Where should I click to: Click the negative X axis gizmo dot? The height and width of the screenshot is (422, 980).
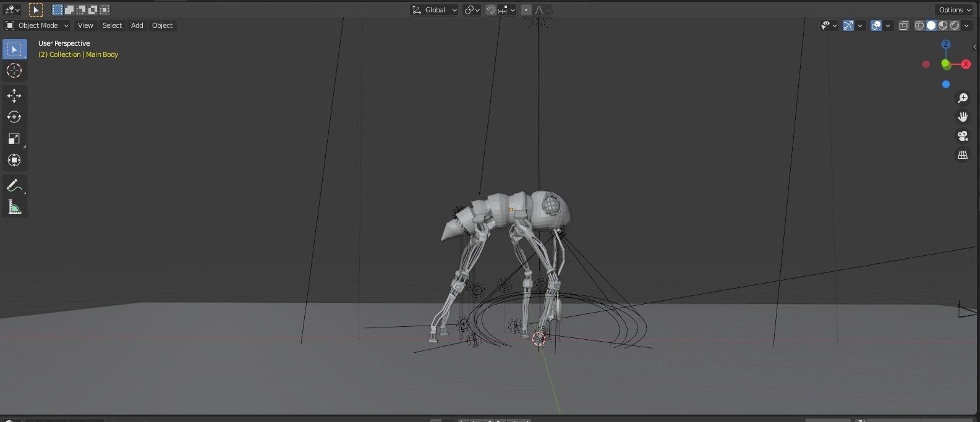pos(926,64)
